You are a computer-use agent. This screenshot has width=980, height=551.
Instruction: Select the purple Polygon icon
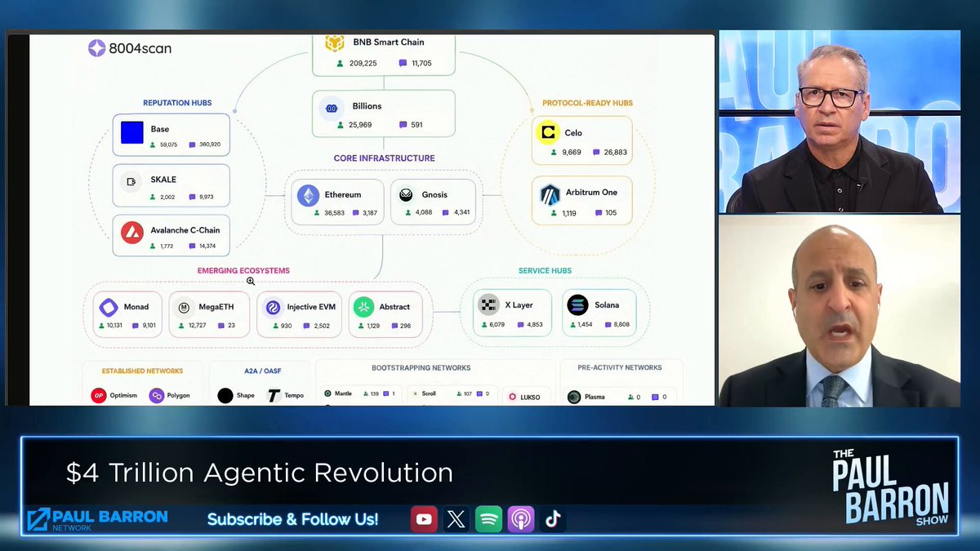pos(157,396)
